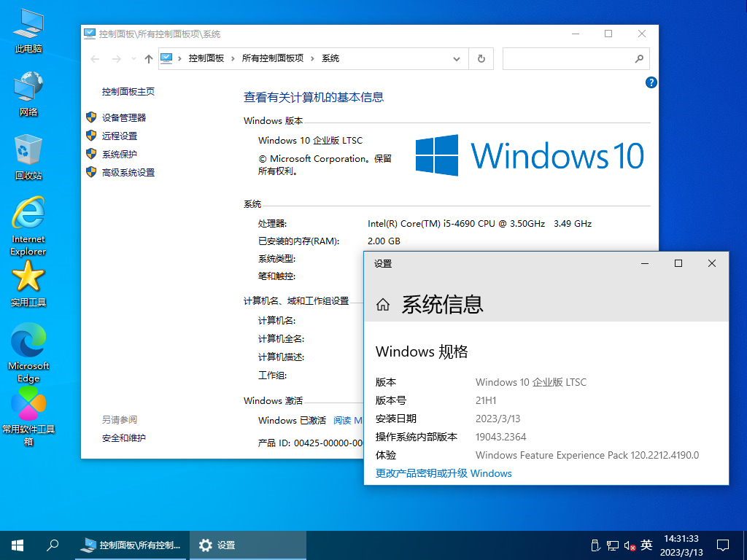Click the shield icon beside 高级系统设置
The height and width of the screenshot is (560, 747).
point(91,172)
